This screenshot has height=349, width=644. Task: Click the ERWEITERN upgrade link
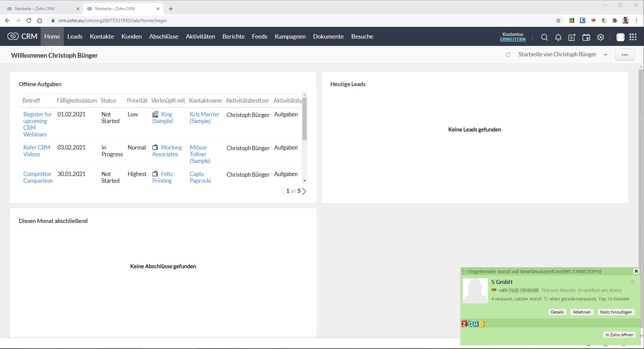click(x=512, y=39)
